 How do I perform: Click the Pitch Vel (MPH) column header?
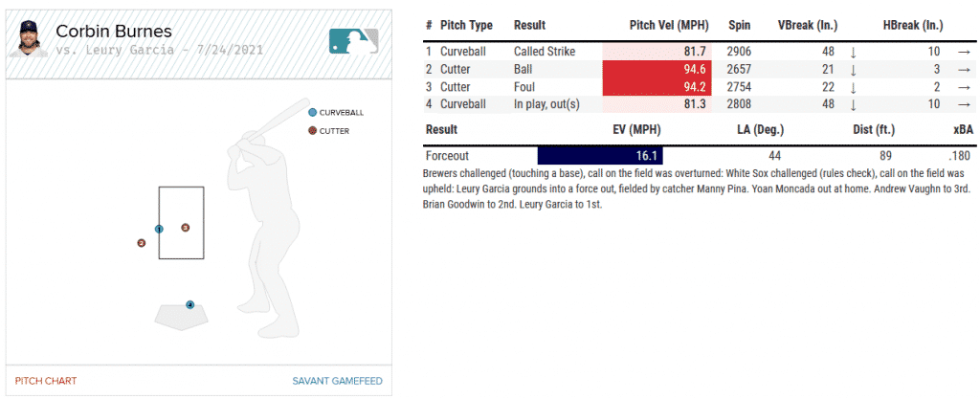[668, 25]
